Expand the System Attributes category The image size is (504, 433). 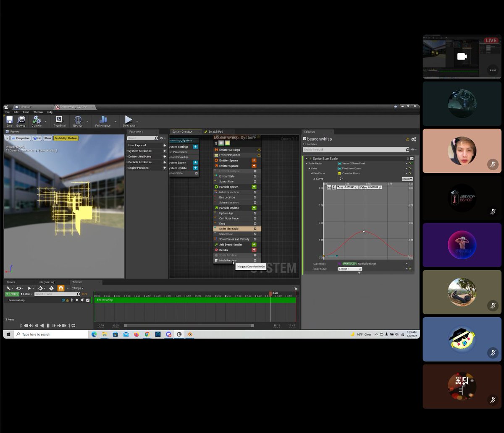tap(127, 151)
